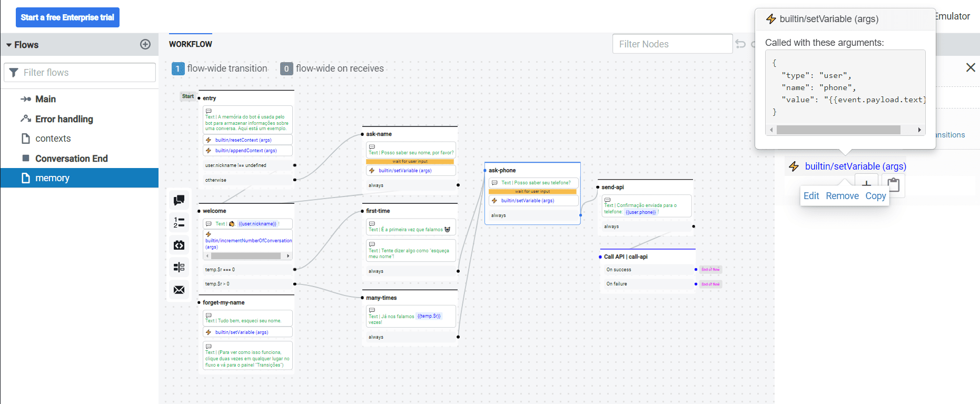Open the Emulator
The width and height of the screenshot is (980, 404).
953,16
